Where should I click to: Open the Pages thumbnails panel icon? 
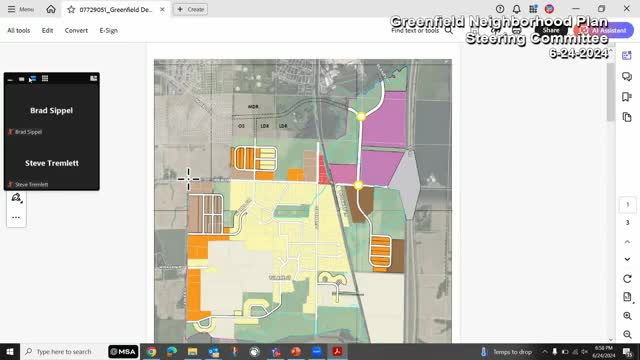click(x=627, y=117)
